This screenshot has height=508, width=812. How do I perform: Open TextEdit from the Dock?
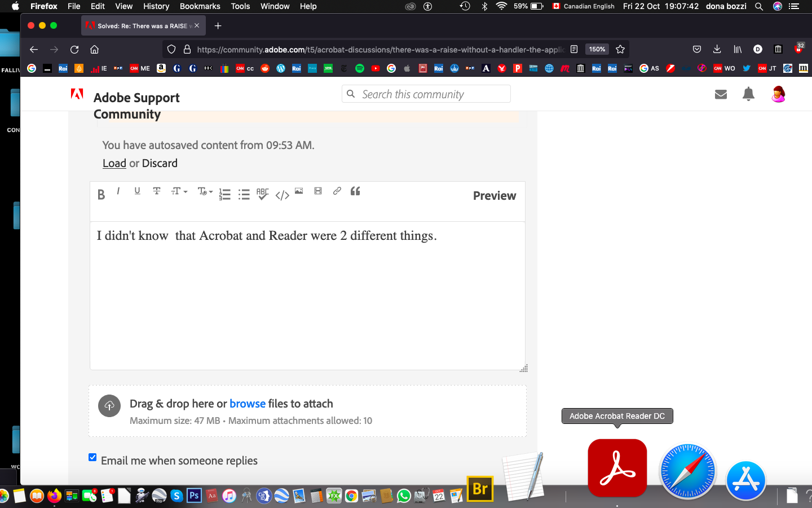523,476
